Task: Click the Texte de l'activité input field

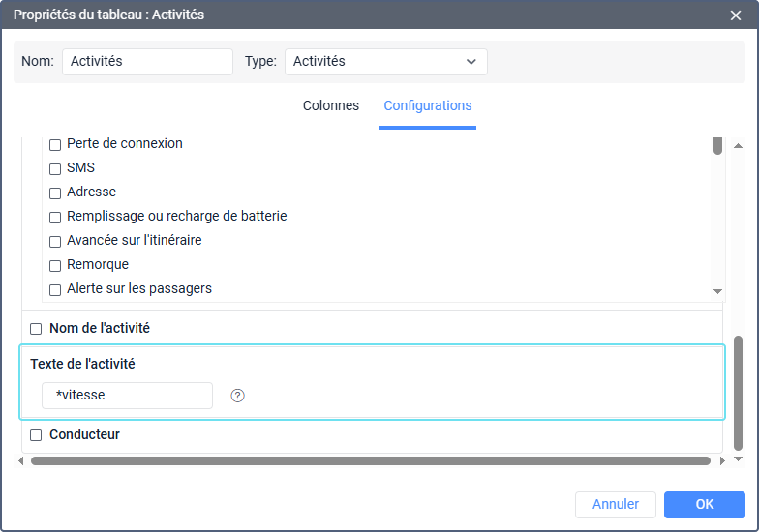Action: pyautogui.click(x=127, y=395)
